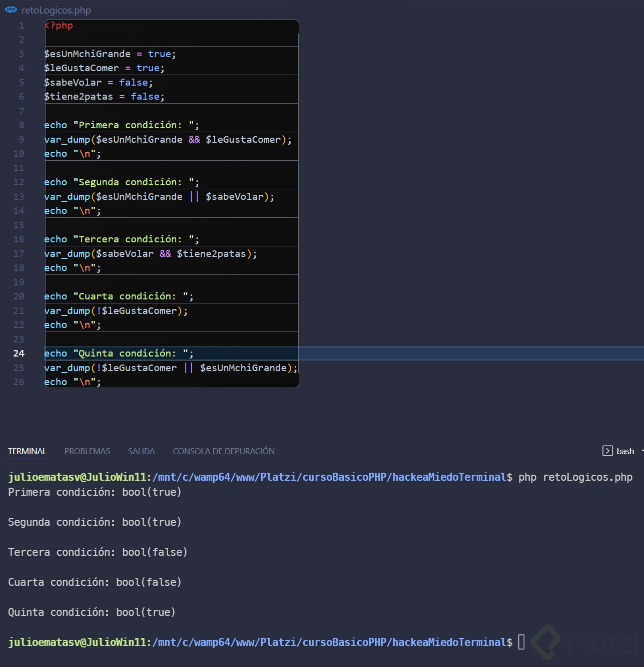This screenshot has width=644, height=667.
Task: Click the last prompt path hackeaMiedoTerminal
Action: 449,642
